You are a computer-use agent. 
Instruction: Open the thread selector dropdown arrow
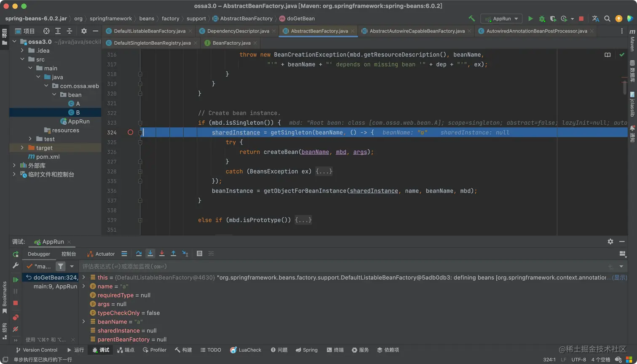coord(72,266)
